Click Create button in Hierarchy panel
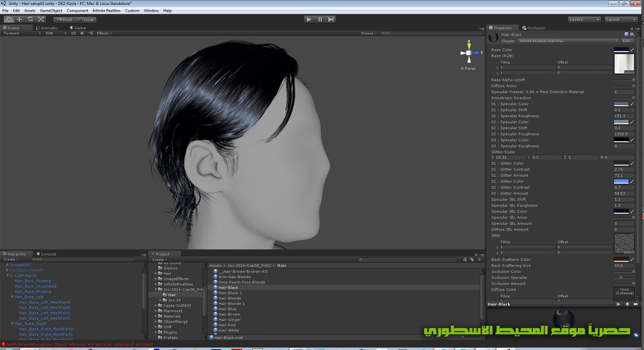The width and height of the screenshot is (644, 350). pos(11,259)
